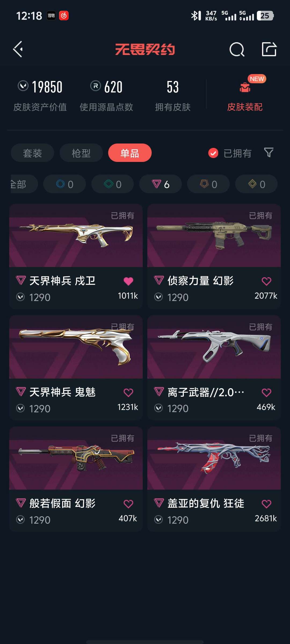Select the green diamond tier filter

click(x=113, y=184)
